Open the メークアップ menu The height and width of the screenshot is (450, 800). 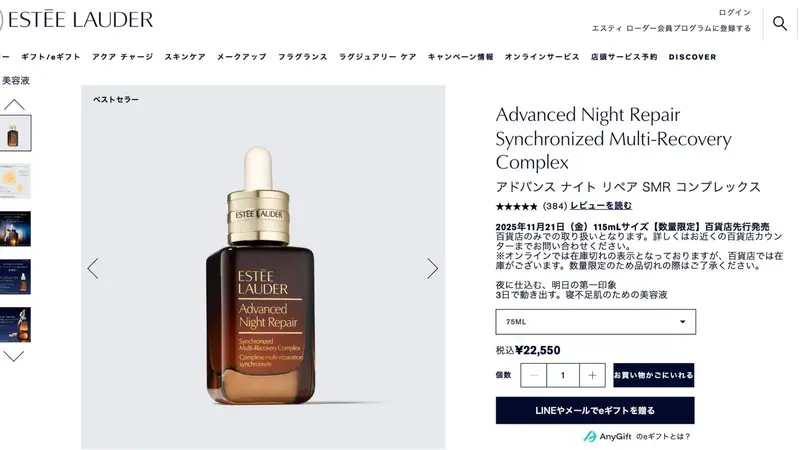[242, 57]
